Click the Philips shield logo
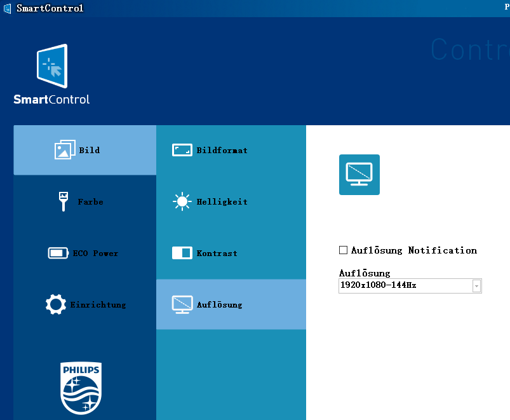This screenshot has width=510, height=420. [x=81, y=388]
